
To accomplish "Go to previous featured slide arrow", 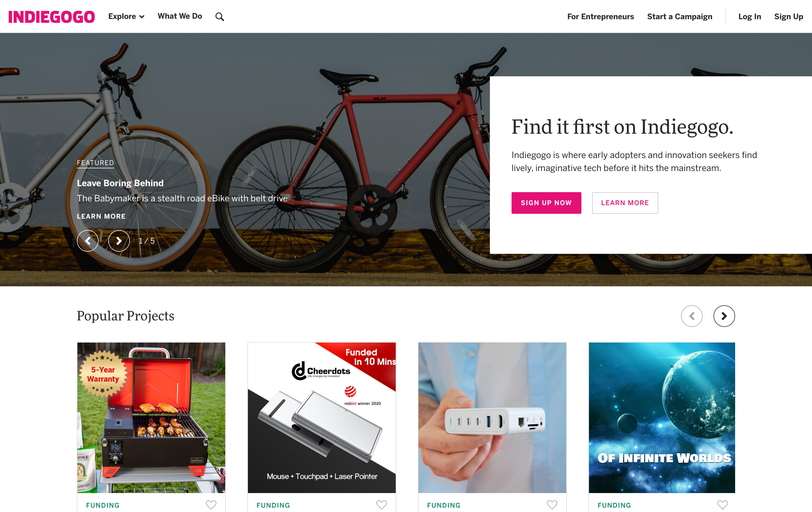I will tap(88, 241).
